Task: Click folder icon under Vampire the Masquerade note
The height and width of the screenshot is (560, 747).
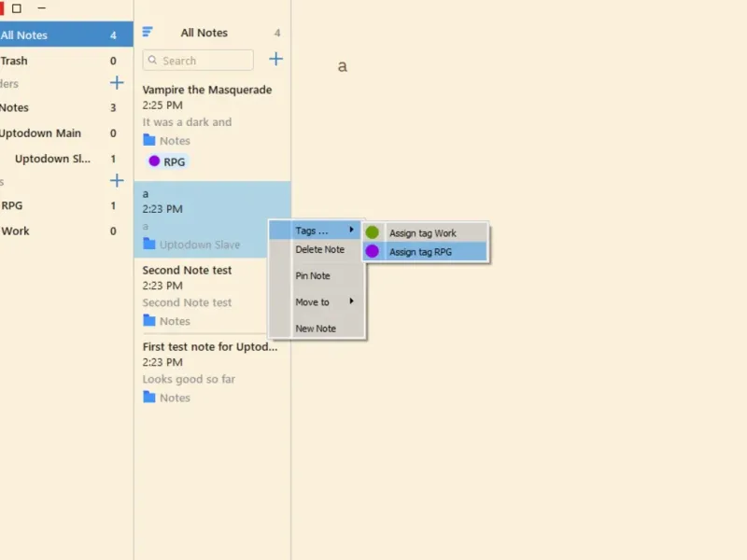Action: 149,140
